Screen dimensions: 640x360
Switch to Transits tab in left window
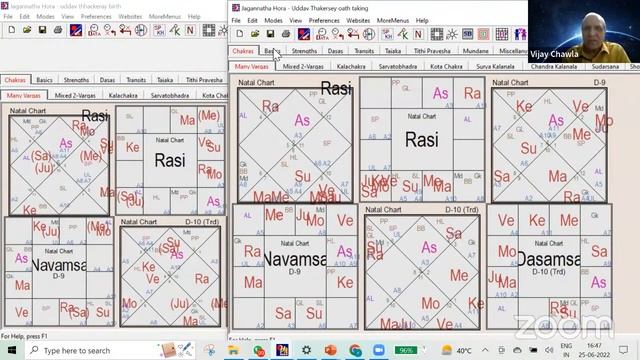click(136, 80)
